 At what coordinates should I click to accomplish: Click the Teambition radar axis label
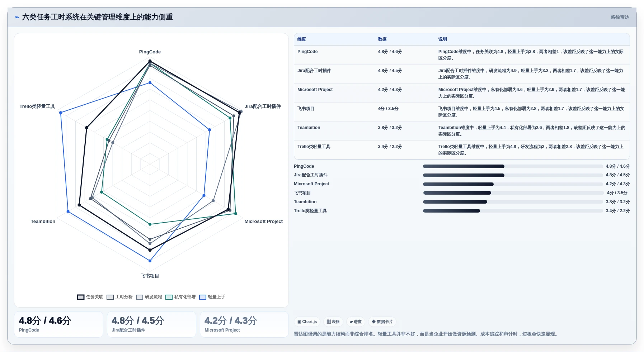pyautogui.click(x=43, y=222)
